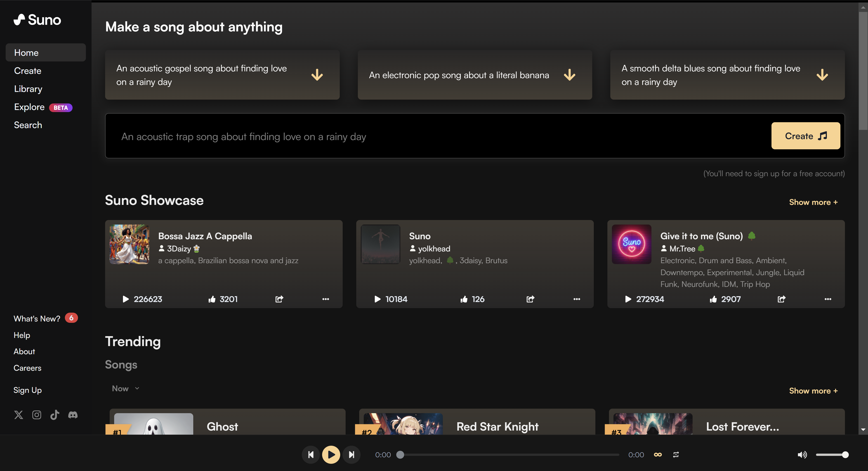The height and width of the screenshot is (471, 868).
Task: Open Bossa Jazz A Cappella cover thumbnail
Action: pos(129,244)
